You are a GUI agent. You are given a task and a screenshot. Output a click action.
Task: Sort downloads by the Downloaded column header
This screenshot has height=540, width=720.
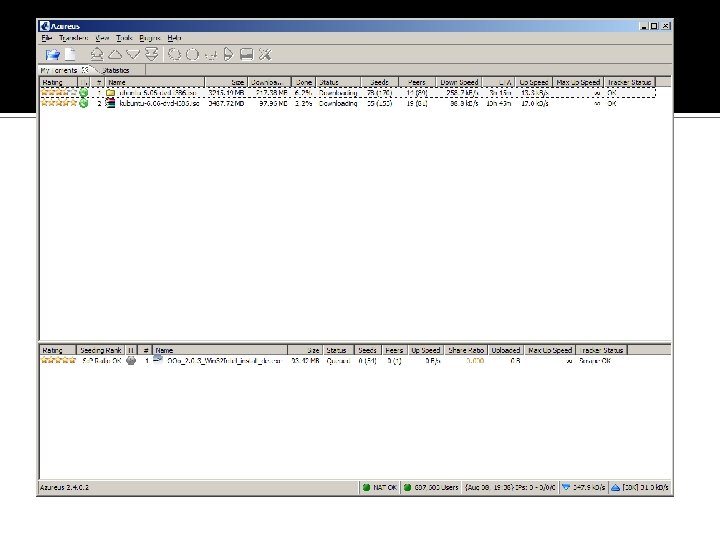coord(270,82)
